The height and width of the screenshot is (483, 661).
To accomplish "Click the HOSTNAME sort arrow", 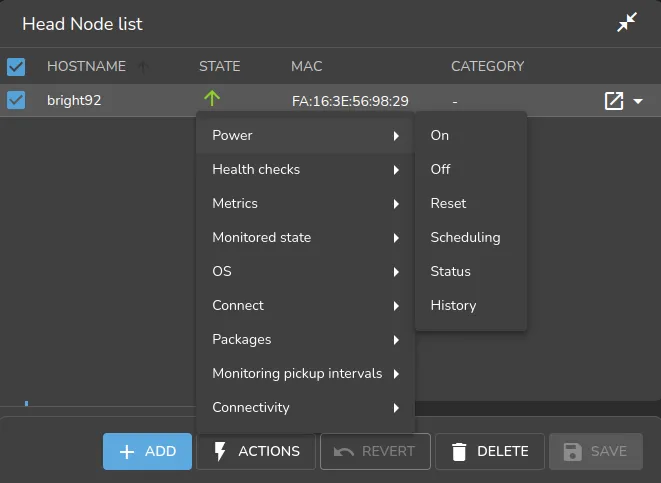I will click(143, 66).
